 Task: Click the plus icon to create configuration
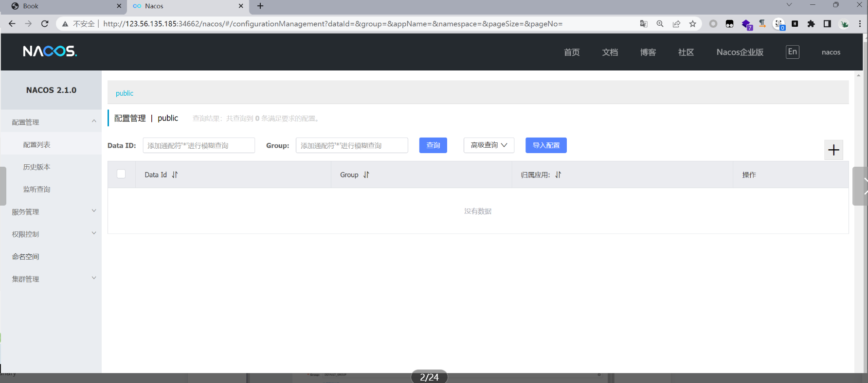tap(833, 150)
